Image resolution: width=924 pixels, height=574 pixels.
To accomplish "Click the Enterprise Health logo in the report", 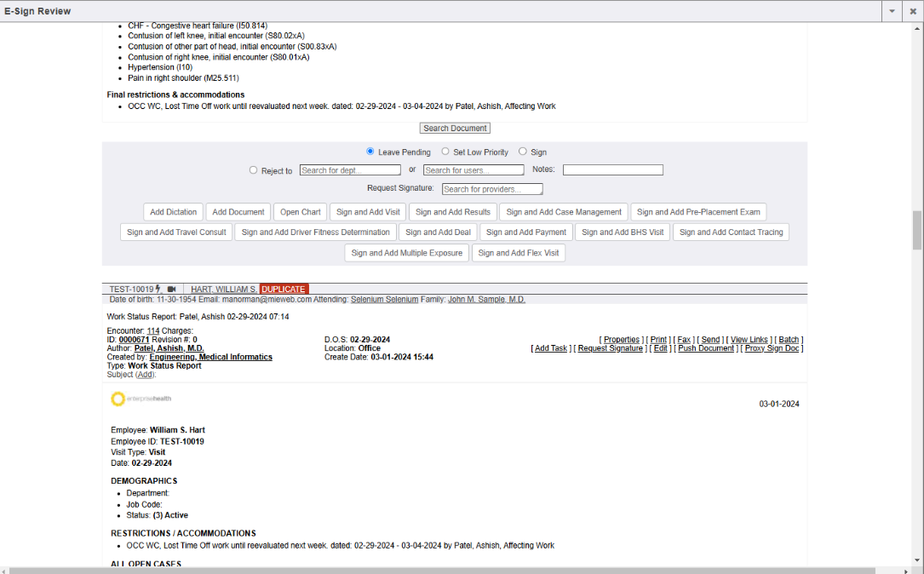I will (141, 399).
